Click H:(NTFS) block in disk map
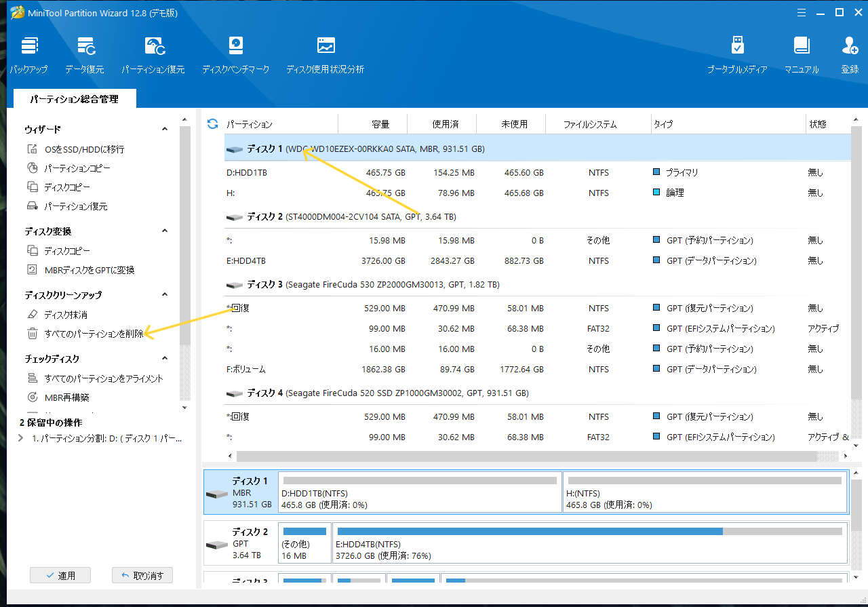 point(705,492)
